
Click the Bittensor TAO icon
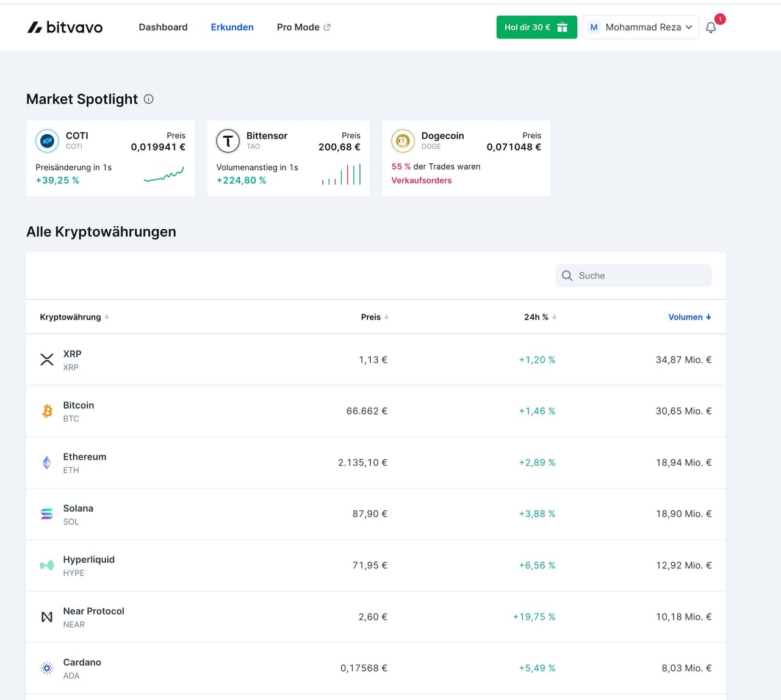tap(228, 141)
